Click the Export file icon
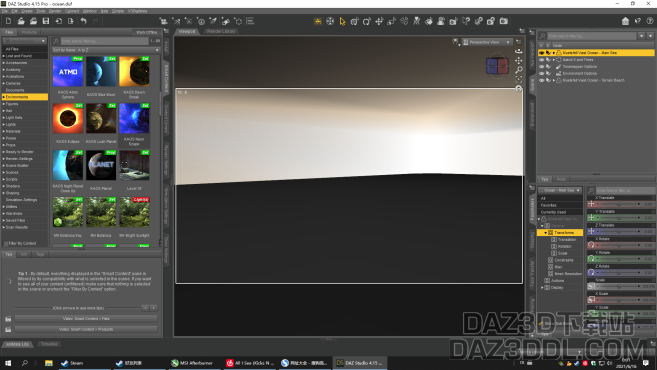Viewport: 657px width, 370px height. pos(71,21)
